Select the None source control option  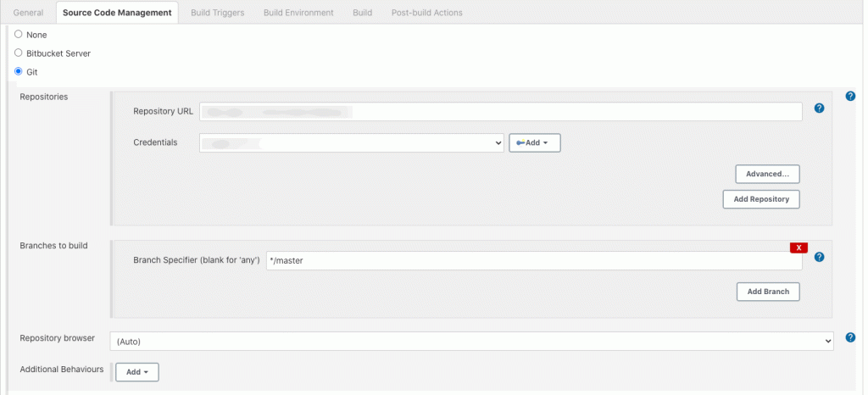[19, 35]
